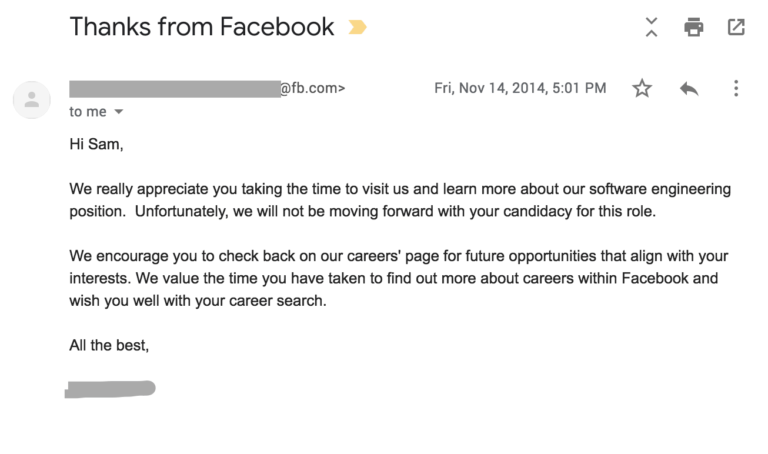768x454 pixels.
Task: Collapse all messages with the arrows icon
Action: (651, 27)
